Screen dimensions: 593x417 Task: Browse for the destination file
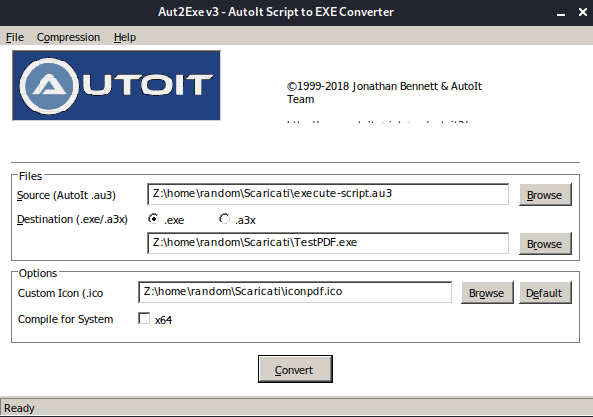tap(545, 244)
